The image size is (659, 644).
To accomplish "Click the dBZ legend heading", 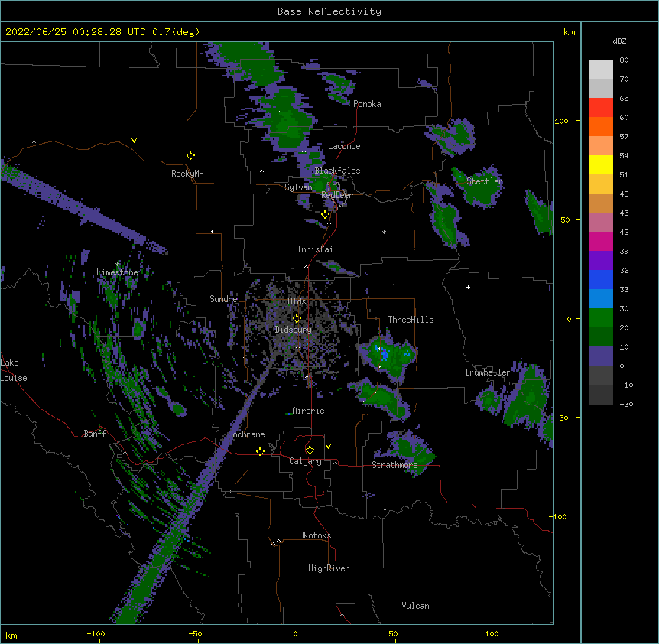I will coord(619,41).
